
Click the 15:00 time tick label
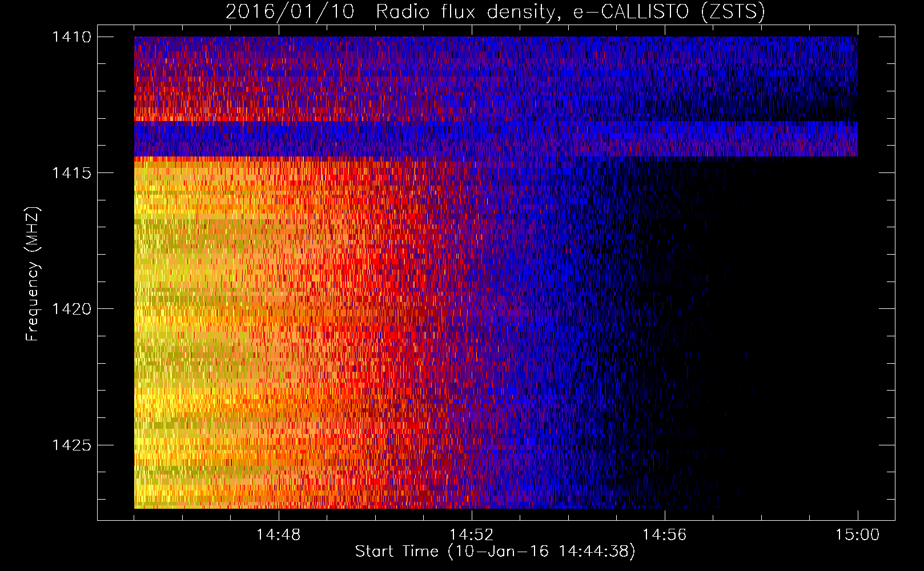click(857, 535)
